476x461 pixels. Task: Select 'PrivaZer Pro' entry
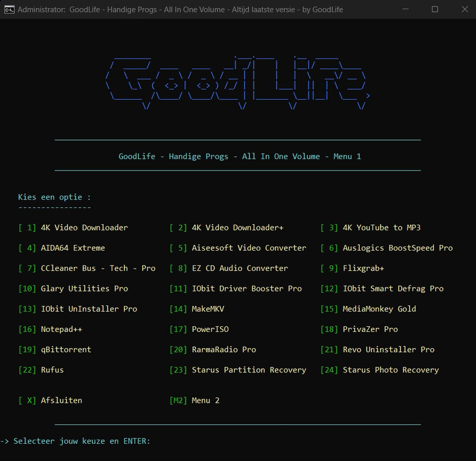pos(359,329)
